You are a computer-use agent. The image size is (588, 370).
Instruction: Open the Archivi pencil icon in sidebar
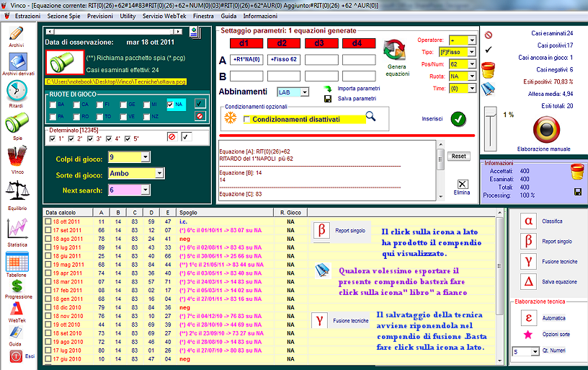(16, 34)
